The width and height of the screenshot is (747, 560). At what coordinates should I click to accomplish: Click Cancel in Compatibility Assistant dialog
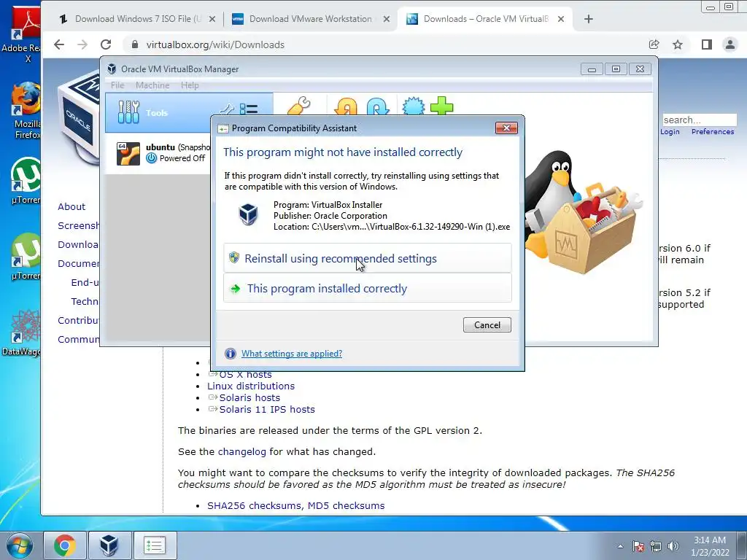pyautogui.click(x=487, y=324)
